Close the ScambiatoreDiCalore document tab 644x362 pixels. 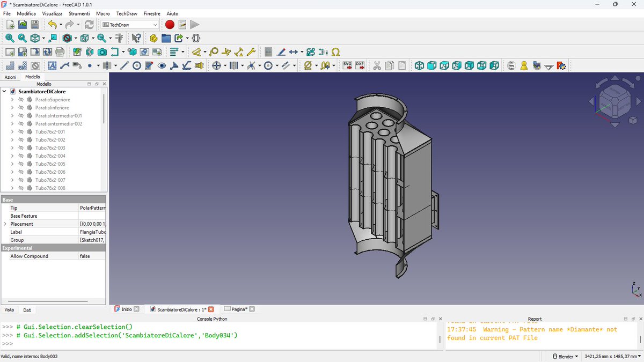click(211, 309)
